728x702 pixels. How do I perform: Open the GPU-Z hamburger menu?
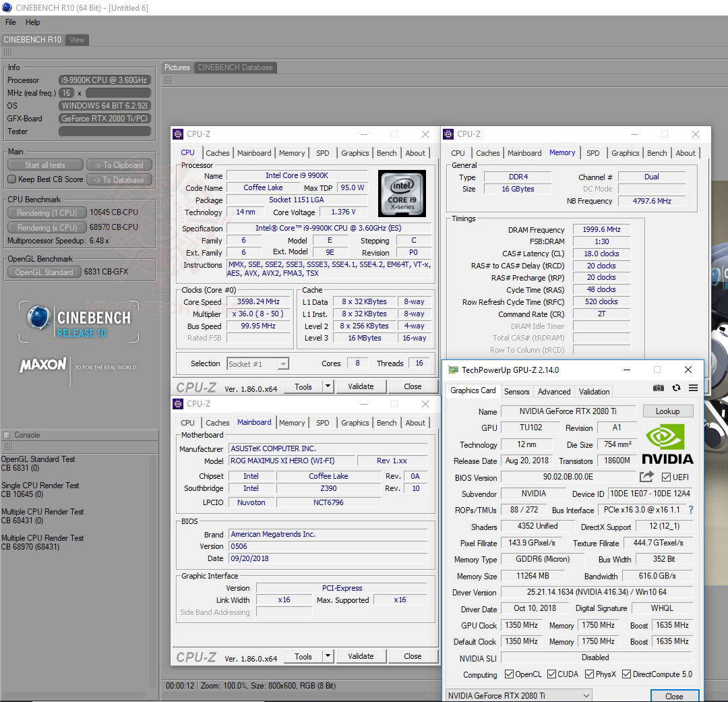(693, 388)
